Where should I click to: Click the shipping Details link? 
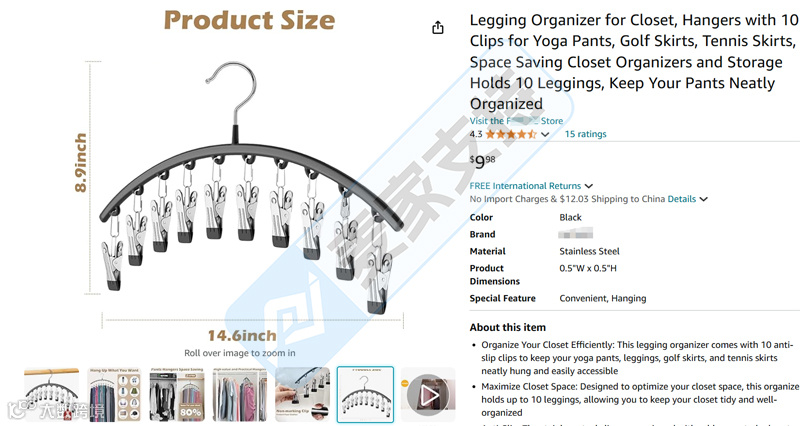pos(682,199)
